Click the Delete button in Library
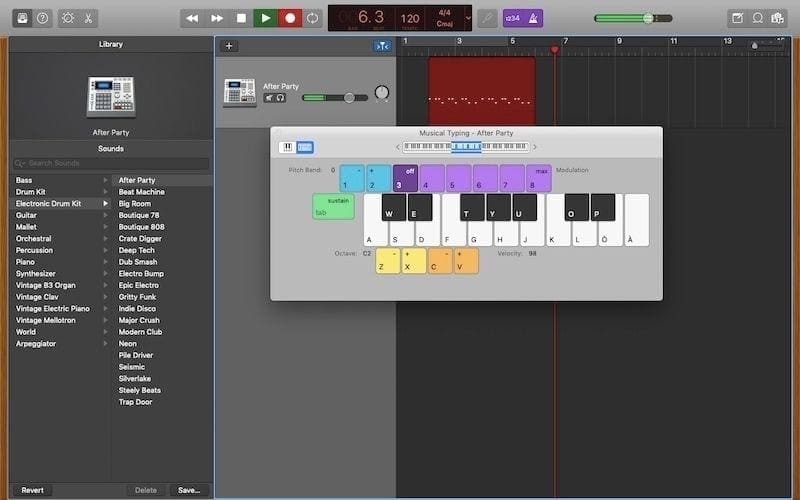800x500 pixels. click(x=146, y=490)
